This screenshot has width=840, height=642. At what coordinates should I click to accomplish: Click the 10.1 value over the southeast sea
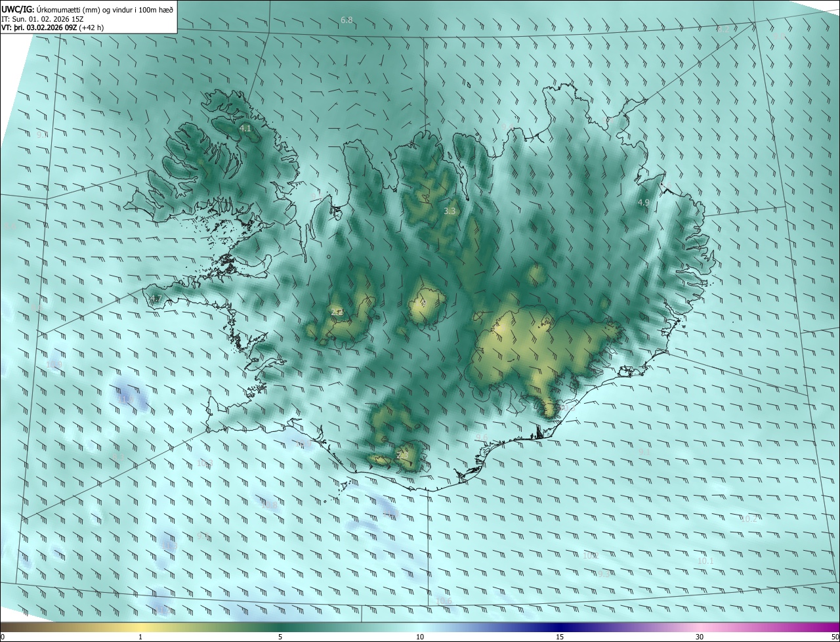pyautogui.click(x=705, y=561)
